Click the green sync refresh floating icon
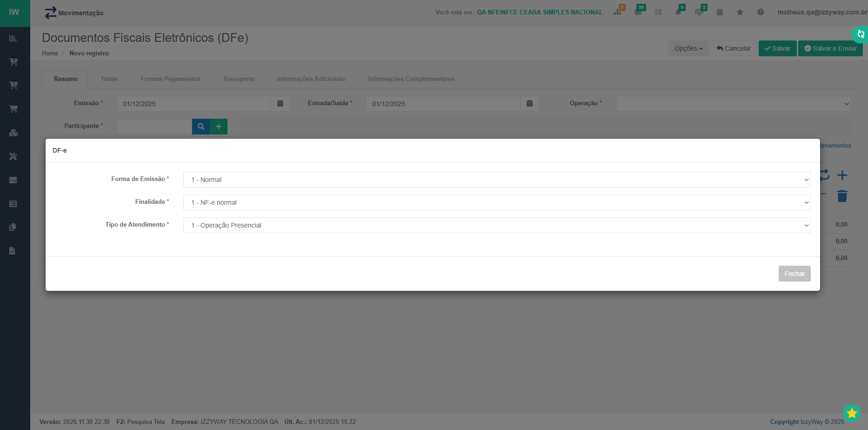The width and height of the screenshot is (868, 430). pyautogui.click(x=861, y=34)
